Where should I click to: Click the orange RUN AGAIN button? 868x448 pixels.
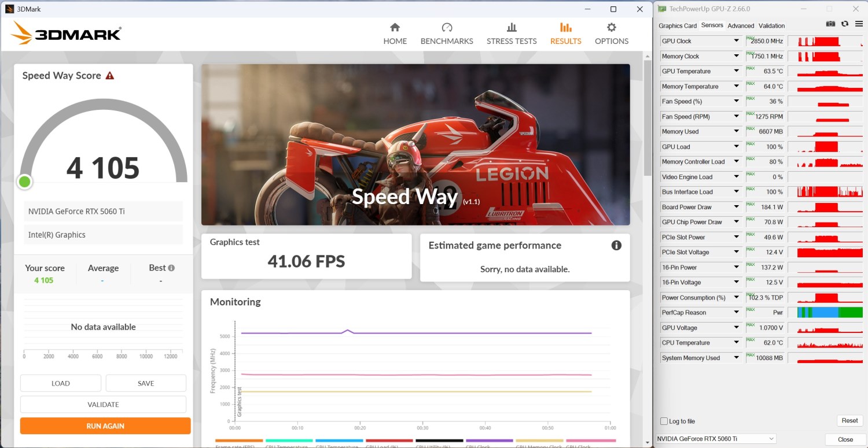tap(105, 426)
